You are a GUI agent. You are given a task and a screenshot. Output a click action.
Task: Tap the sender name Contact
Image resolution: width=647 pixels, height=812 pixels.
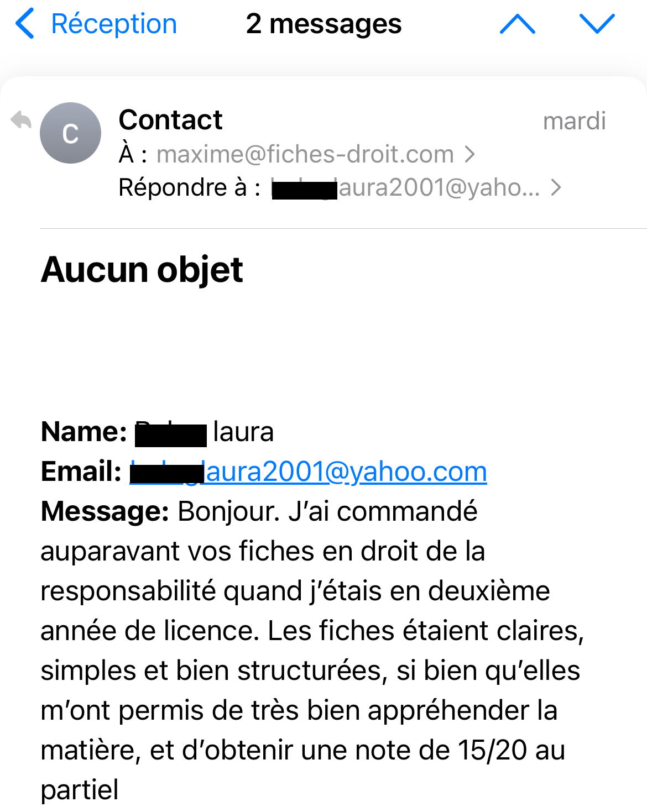(x=170, y=120)
